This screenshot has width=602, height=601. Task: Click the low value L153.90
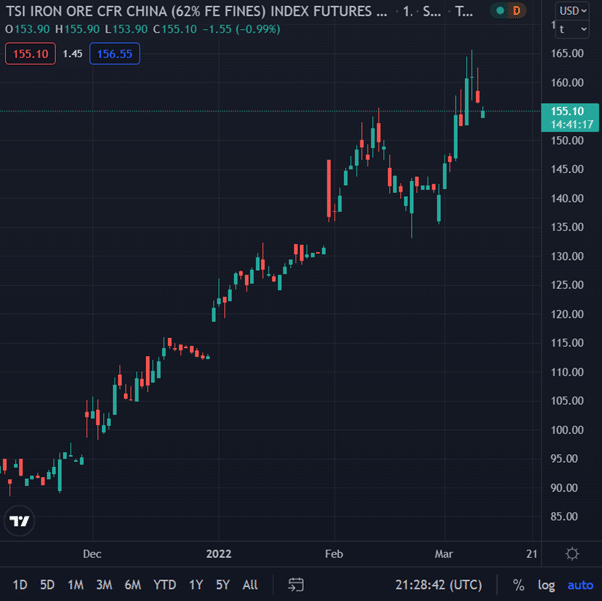[126, 29]
